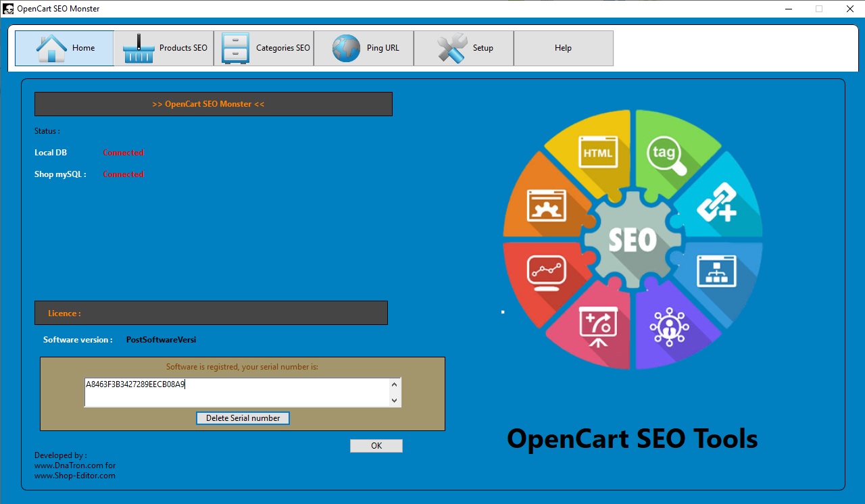Open the Home tab
Screen dimensions: 865x504
64,48
